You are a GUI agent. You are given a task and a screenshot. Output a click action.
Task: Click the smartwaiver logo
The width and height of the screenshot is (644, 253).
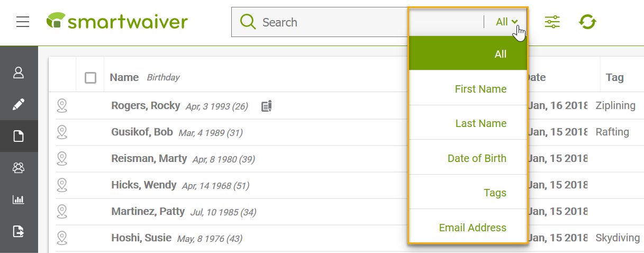point(117,21)
